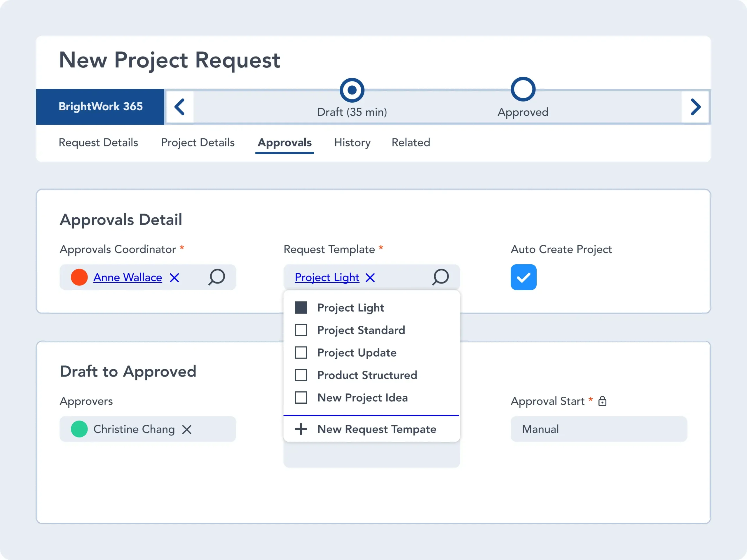Click the back navigation arrow
The width and height of the screenshot is (747, 560).
181,106
